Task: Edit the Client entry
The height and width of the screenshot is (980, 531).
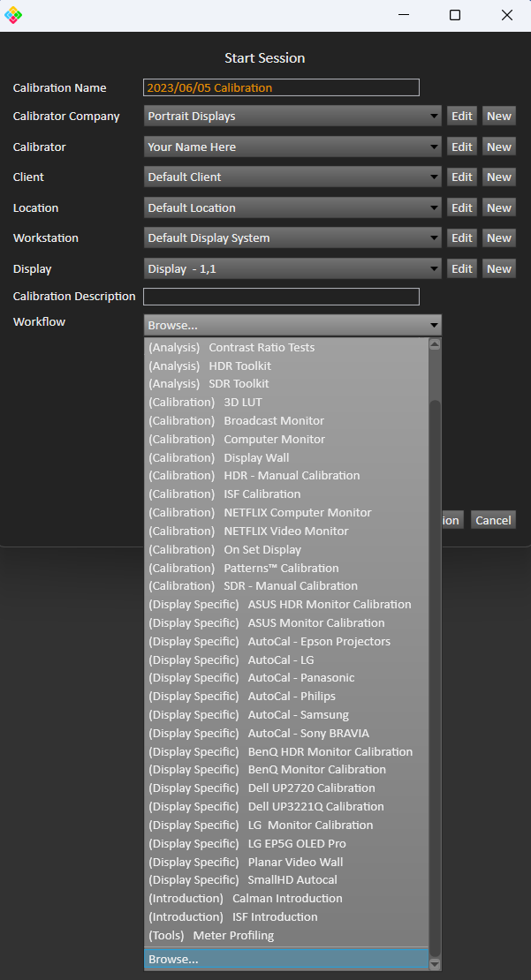Action: click(462, 177)
